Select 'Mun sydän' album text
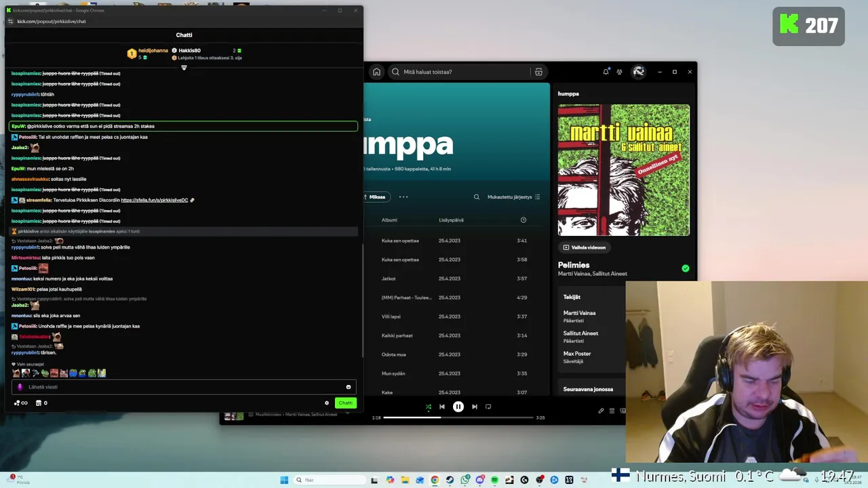Viewport: 868px width, 488px height. (393, 373)
